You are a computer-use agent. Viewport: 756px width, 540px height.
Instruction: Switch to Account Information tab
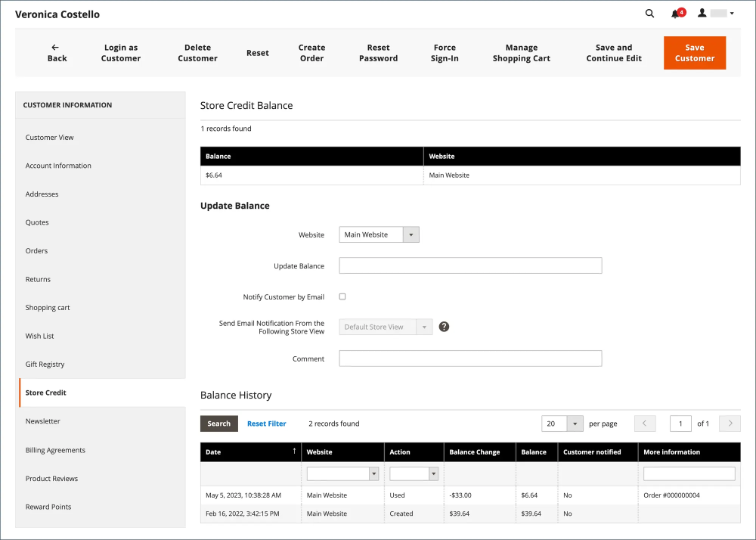click(x=58, y=166)
